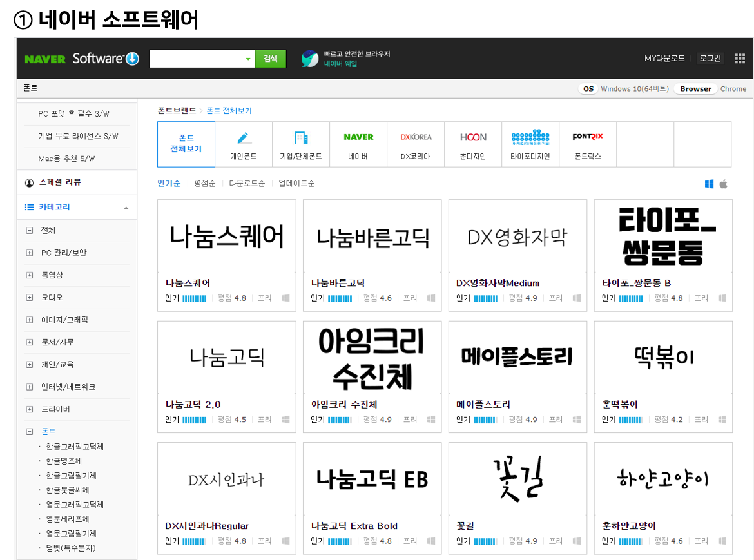Open 영문세리프체 subcategory

(67, 519)
